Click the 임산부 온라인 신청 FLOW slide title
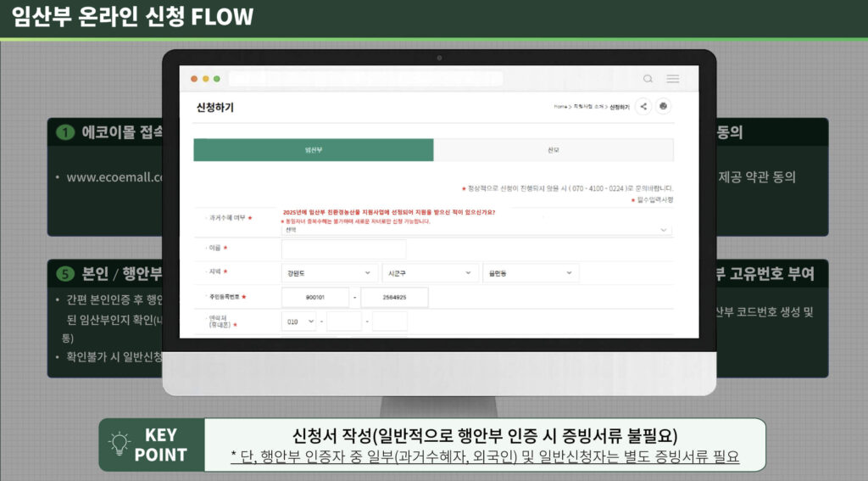This screenshot has height=481, width=868. pos(132,17)
